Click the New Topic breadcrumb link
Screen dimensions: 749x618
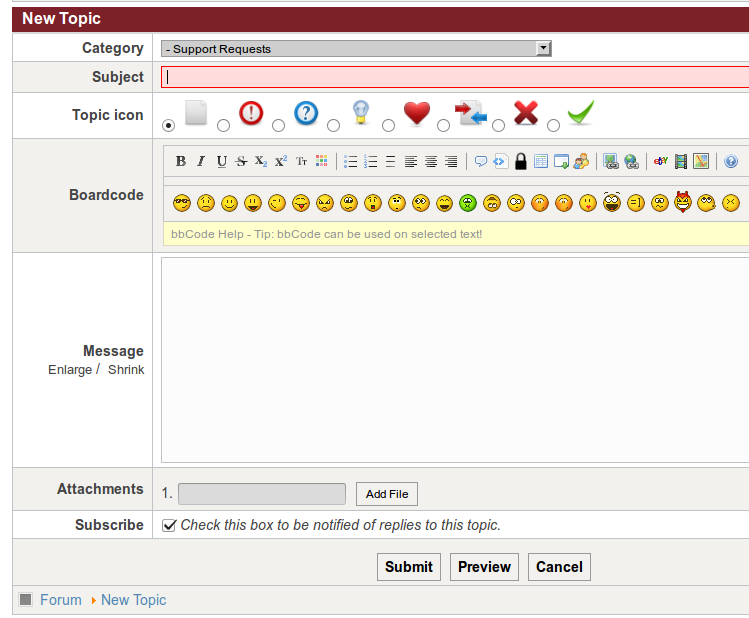click(x=134, y=600)
